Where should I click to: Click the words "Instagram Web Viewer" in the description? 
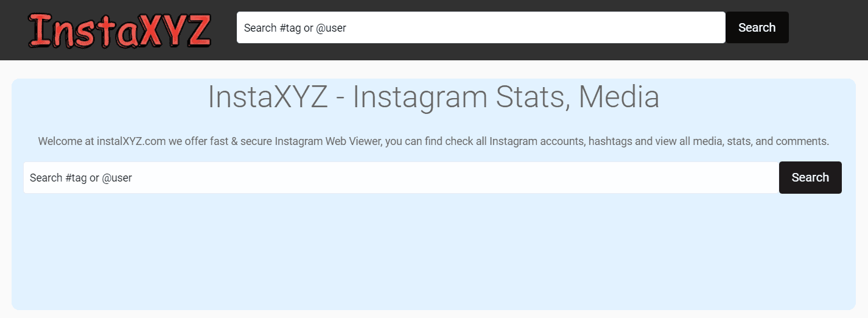click(329, 141)
